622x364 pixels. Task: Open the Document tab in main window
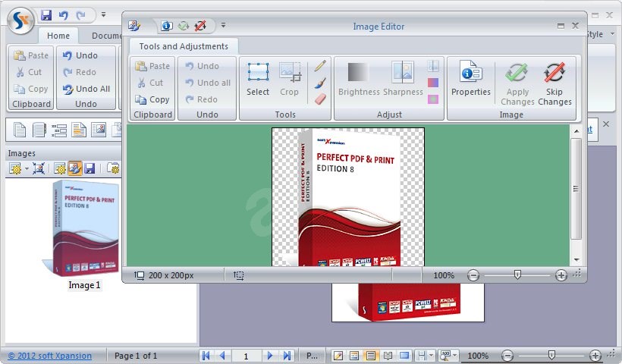106,36
